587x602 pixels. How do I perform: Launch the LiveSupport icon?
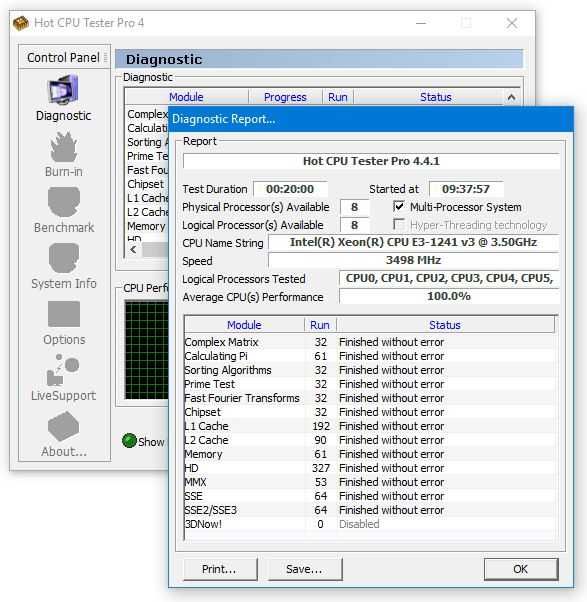tap(63, 370)
